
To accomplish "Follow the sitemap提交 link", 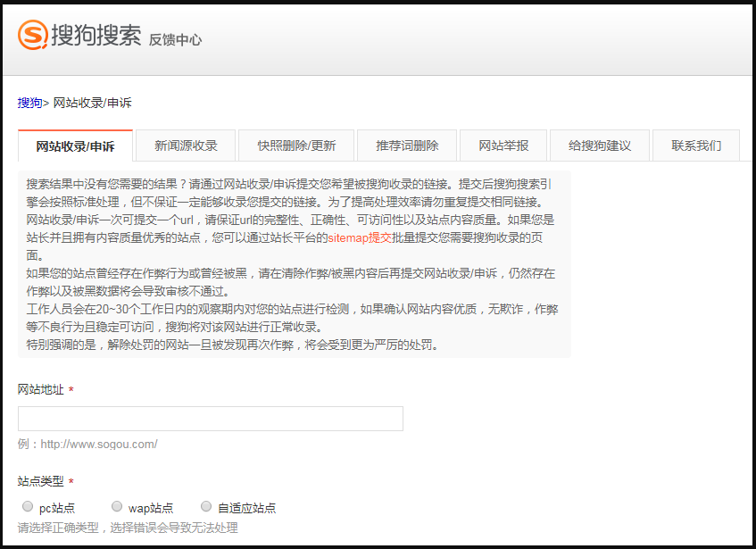I will [x=360, y=237].
